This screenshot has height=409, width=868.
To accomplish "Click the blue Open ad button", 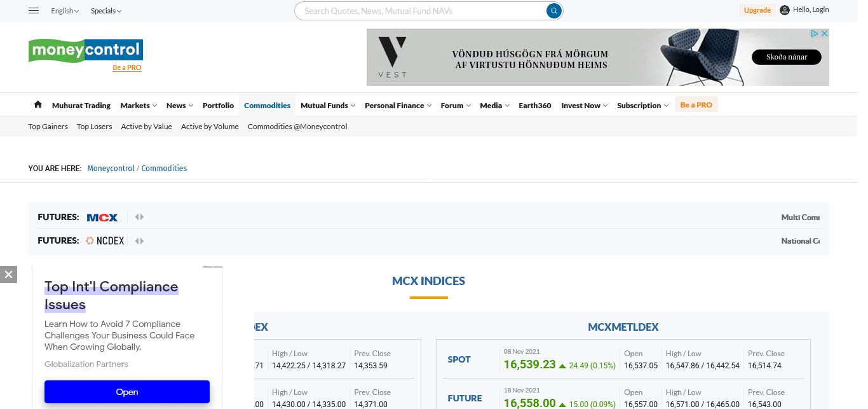I will (127, 392).
